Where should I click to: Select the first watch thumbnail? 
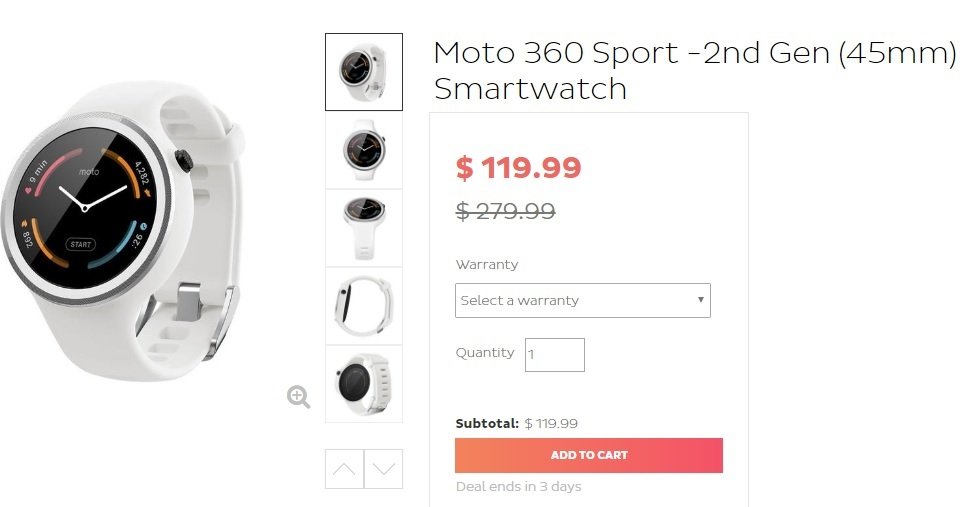click(364, 72)
